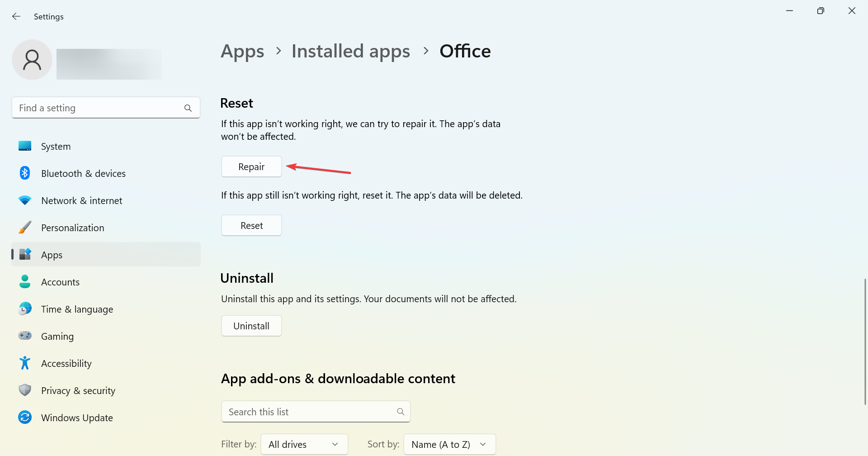
Task: Open System settings
Action: point(106,146)
